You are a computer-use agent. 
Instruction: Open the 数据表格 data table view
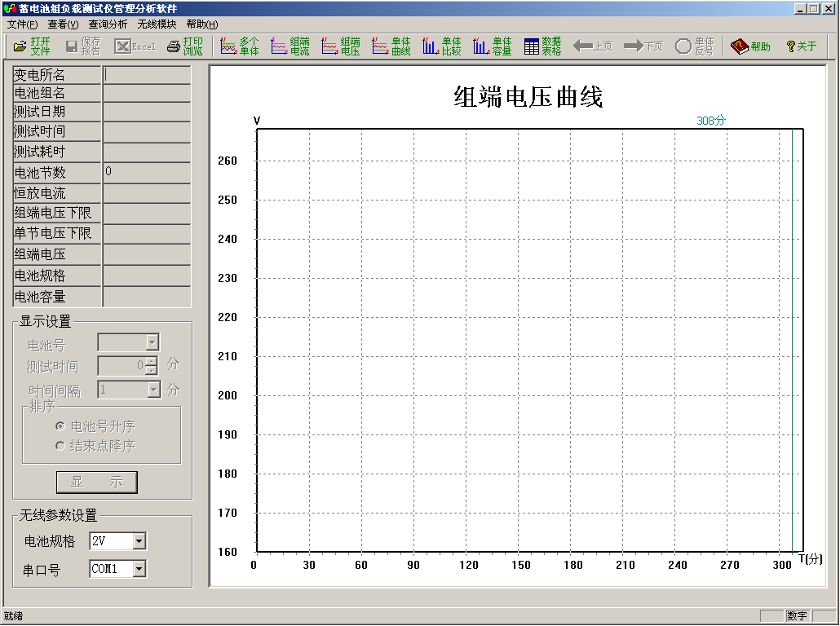pyautogui.click(x=542, y=46)
